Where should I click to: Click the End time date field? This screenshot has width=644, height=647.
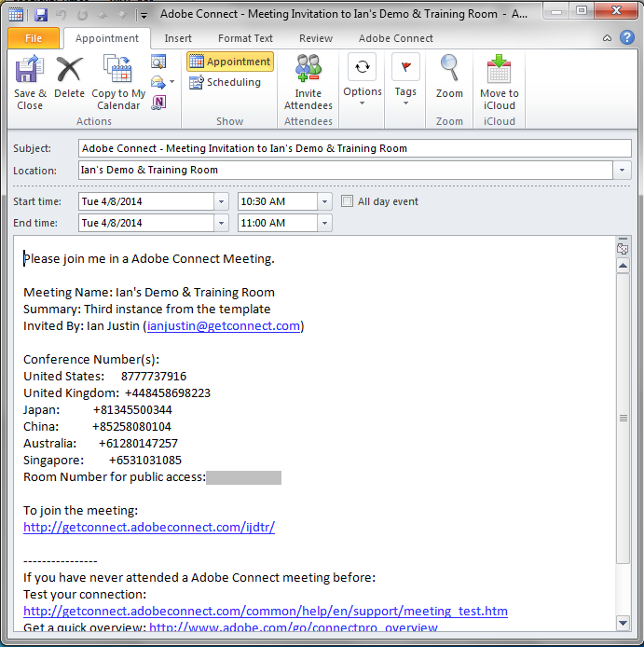pyautogui.click(x=146, y=223)
